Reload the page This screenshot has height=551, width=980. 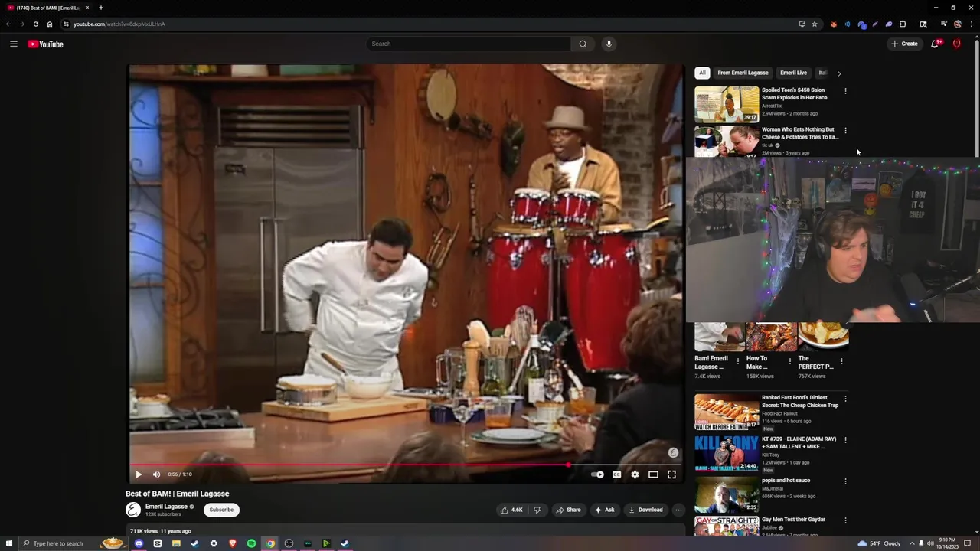35,24
